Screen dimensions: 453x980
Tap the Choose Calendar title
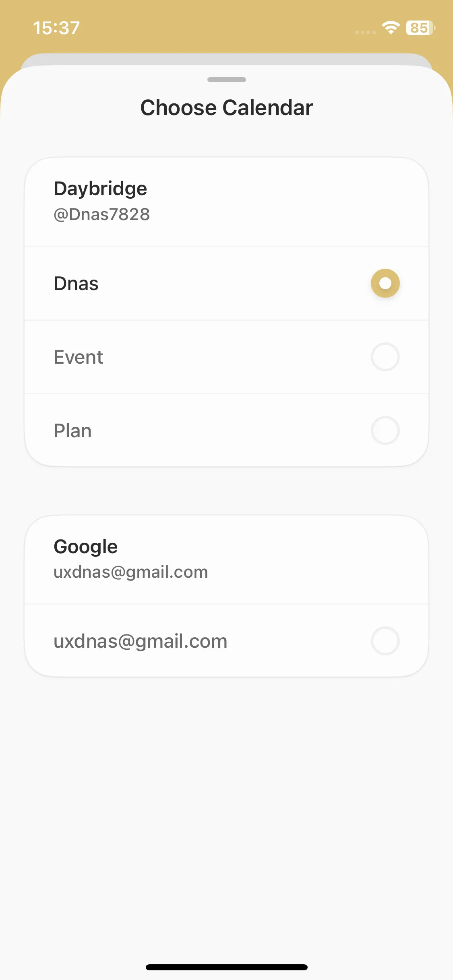tap(227, 107)
